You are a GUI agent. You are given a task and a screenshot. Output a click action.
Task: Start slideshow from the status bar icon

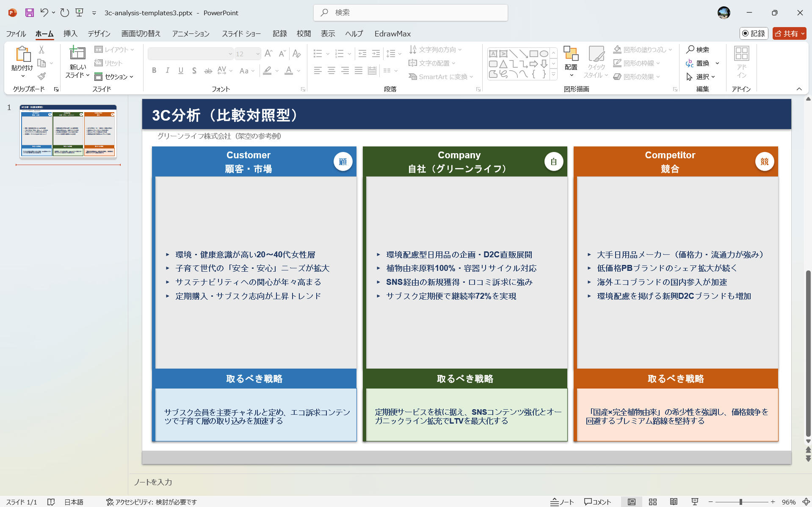[x=695, y=502]
